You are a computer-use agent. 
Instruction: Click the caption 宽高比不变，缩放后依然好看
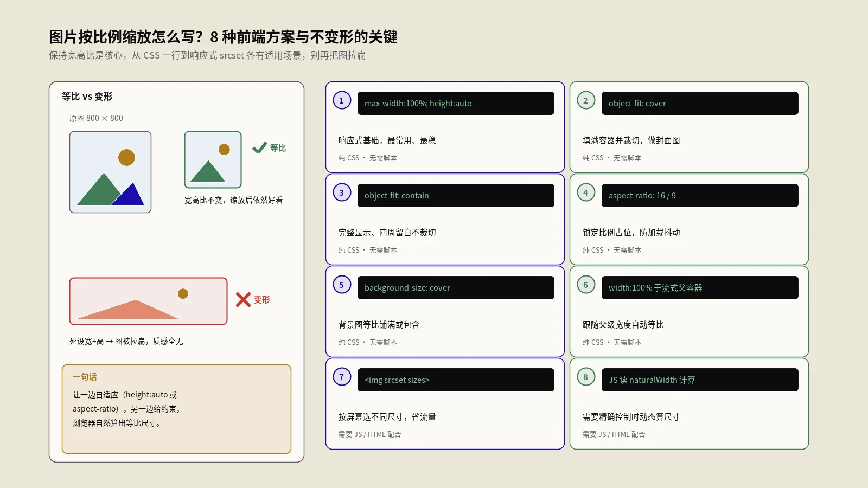pos(233,200)
